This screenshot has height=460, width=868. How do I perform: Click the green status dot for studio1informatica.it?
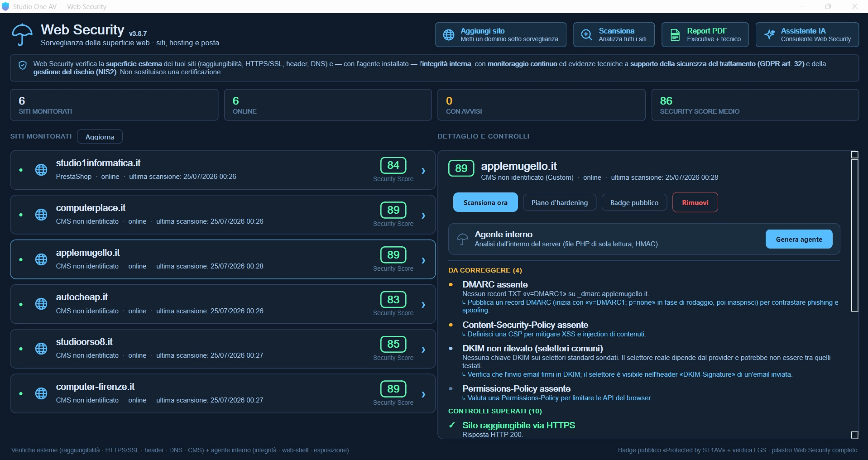21,170
